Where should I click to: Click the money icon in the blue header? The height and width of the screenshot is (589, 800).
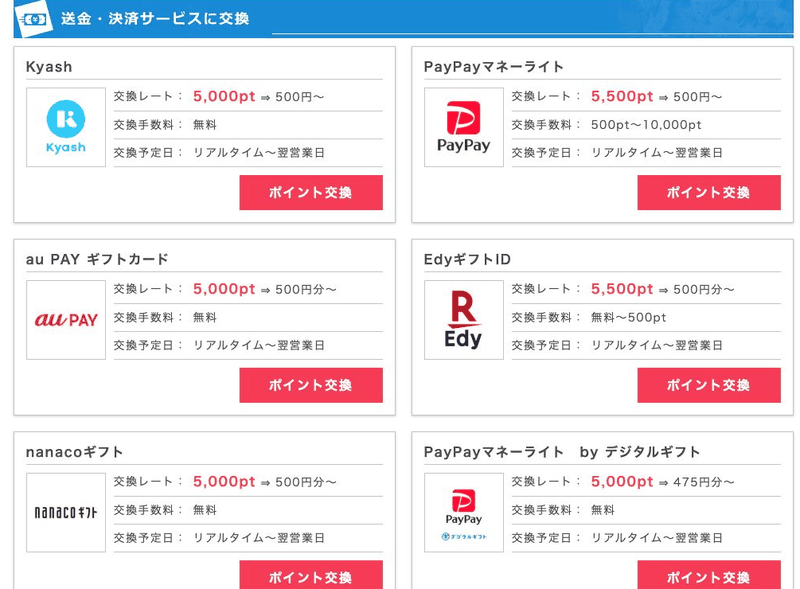(34, 19)
